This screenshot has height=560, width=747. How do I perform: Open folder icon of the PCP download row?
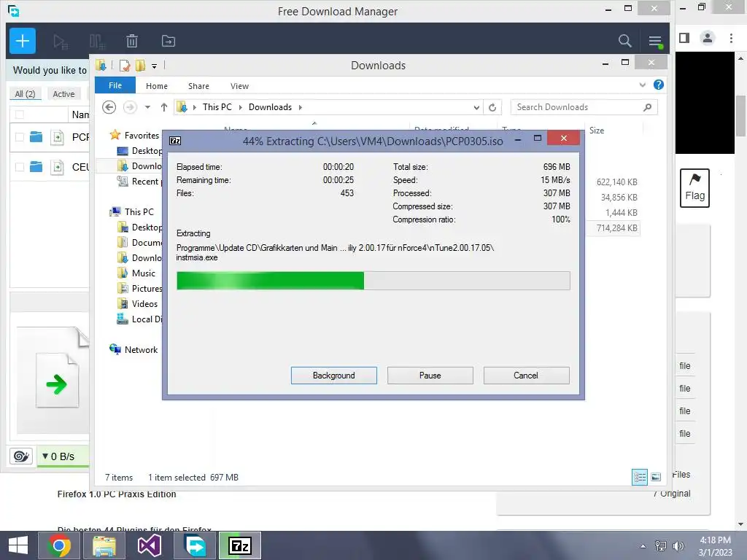(36, 137)
